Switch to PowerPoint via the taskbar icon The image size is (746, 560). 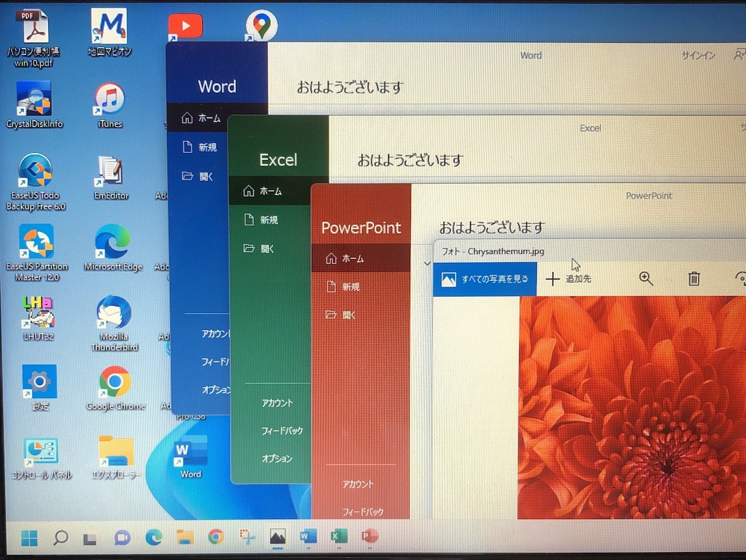[x=369, y=537]
